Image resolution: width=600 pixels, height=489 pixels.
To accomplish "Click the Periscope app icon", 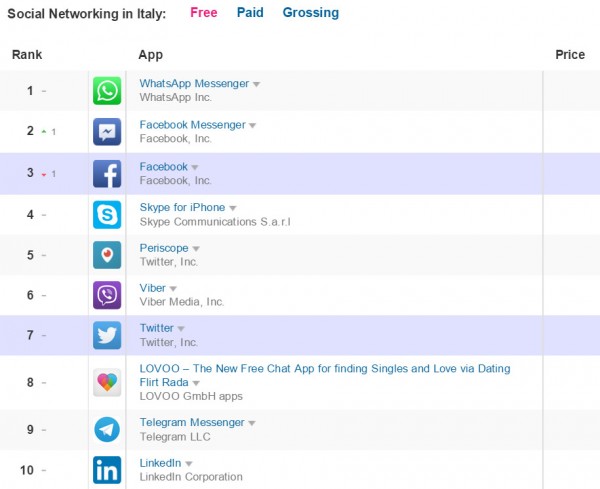I will click(x=107, y=255).
